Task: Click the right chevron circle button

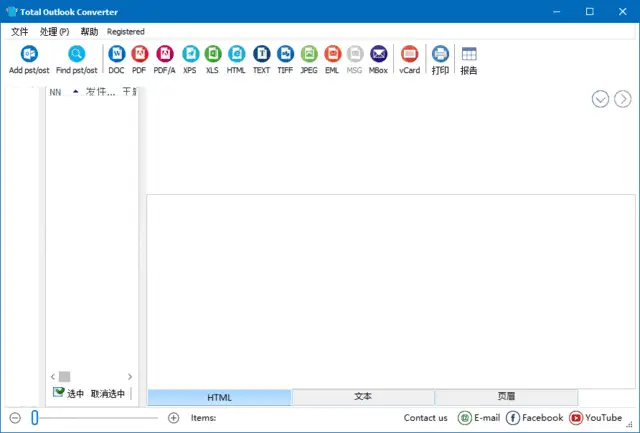Action: point(622,98)
